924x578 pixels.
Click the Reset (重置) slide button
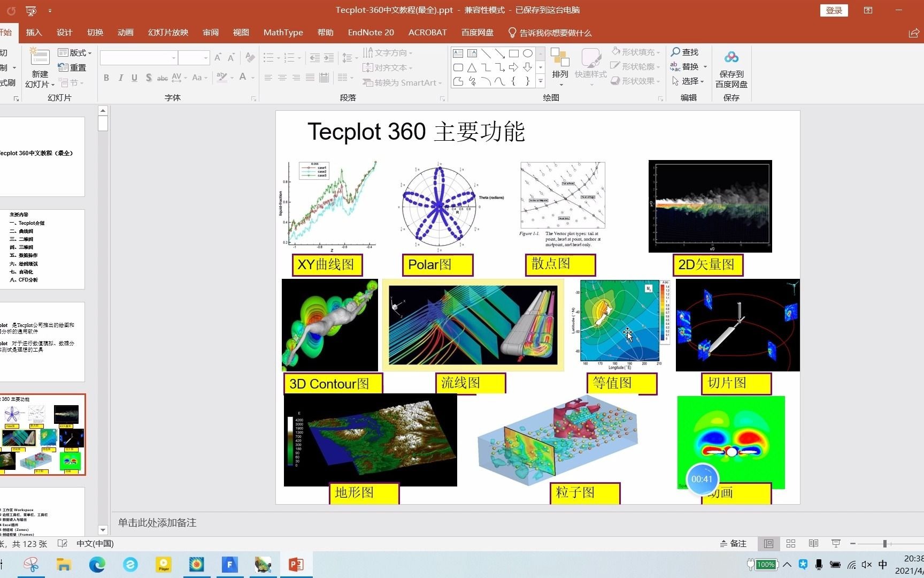pos(72,67)
